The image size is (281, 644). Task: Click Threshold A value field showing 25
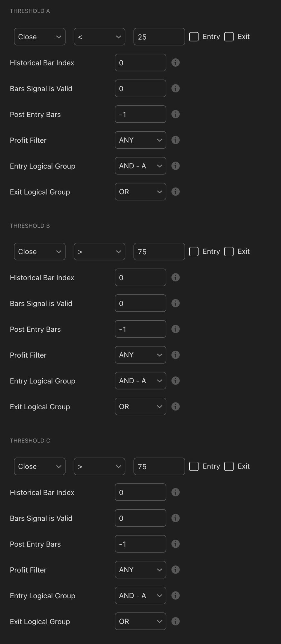click(x=159, y=37)
